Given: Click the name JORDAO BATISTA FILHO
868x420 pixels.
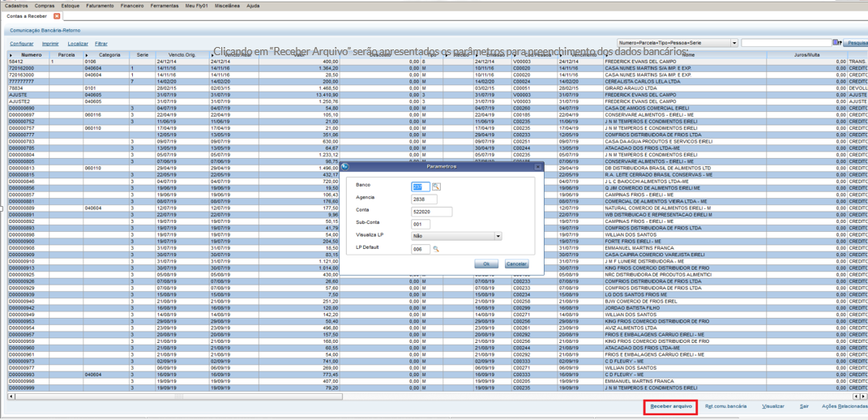Looking at the screenshot, I should [x=630, y=308].
